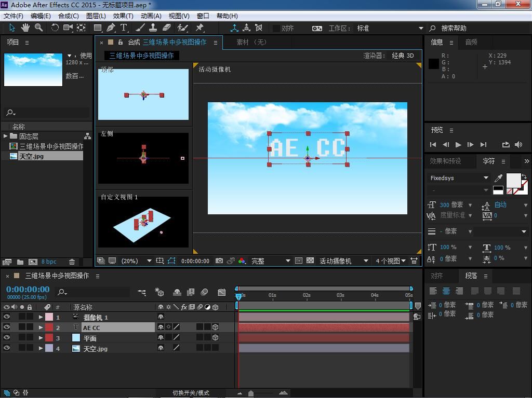This screenshot has height=398, width=532.
Task: Select the Eraser tool
Action: (167, 28)
